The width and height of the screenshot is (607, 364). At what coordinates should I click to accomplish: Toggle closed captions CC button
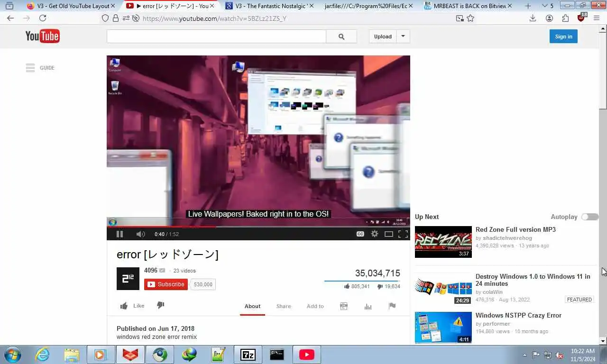[360, 234]
